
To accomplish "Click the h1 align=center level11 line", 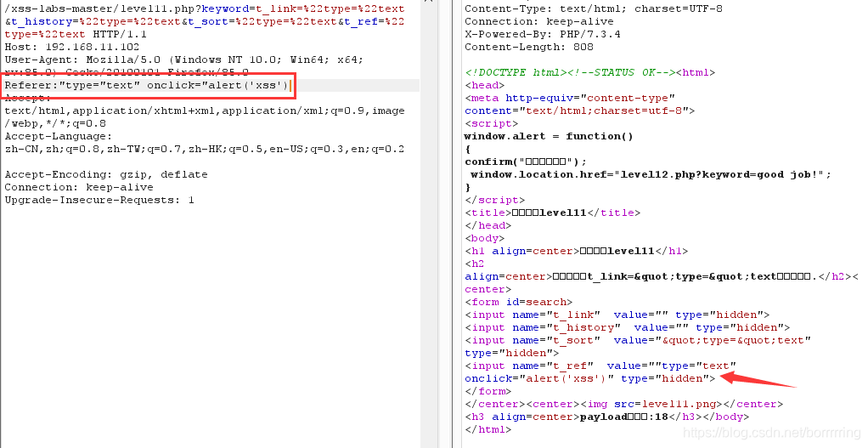I will tap(577, 251).
